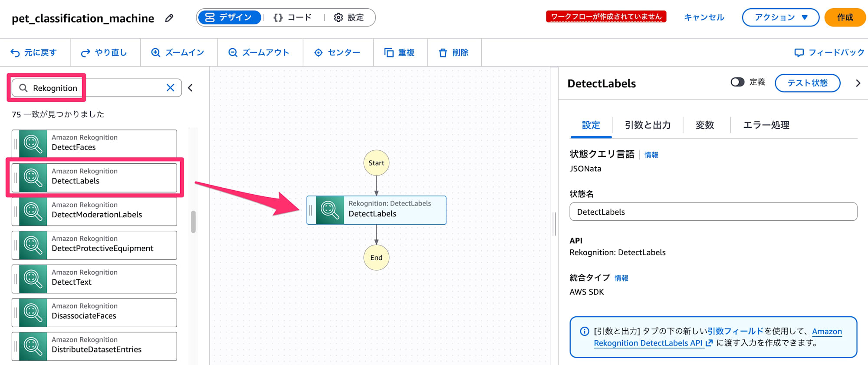Open the 引数と出力 tab

coord(648,125)
